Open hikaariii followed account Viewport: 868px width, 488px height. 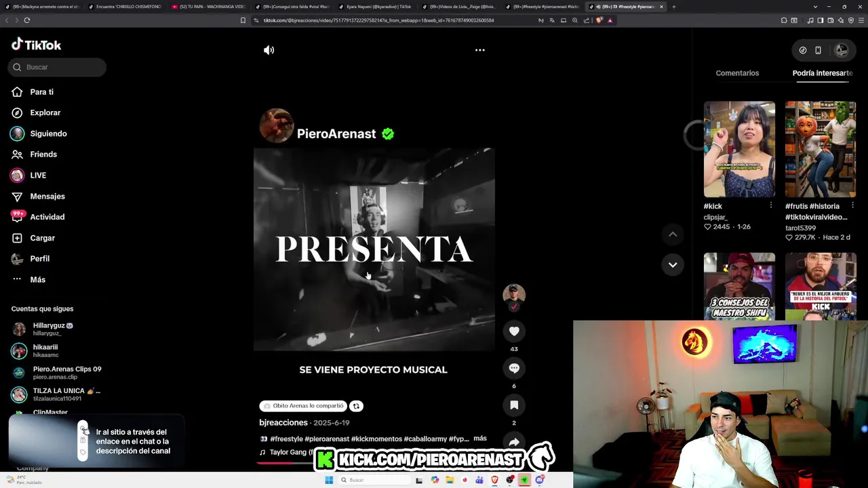pos(45,350)
